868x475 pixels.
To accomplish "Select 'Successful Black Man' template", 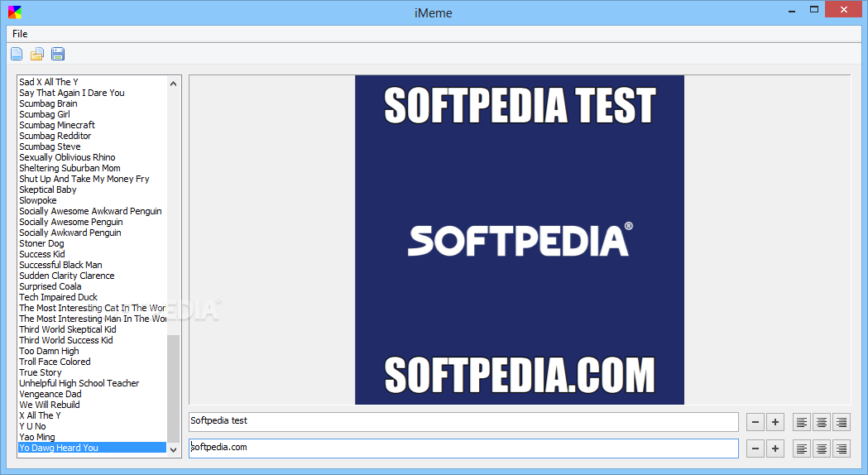I will [x=60, y=265].
